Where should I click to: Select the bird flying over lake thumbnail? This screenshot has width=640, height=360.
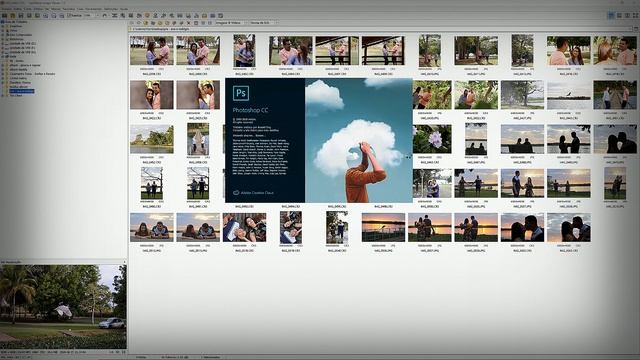point(569,95)
